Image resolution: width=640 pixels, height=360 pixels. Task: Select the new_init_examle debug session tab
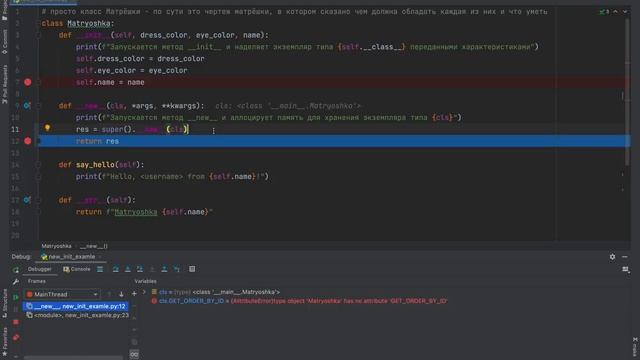click(x=71, y=257)
